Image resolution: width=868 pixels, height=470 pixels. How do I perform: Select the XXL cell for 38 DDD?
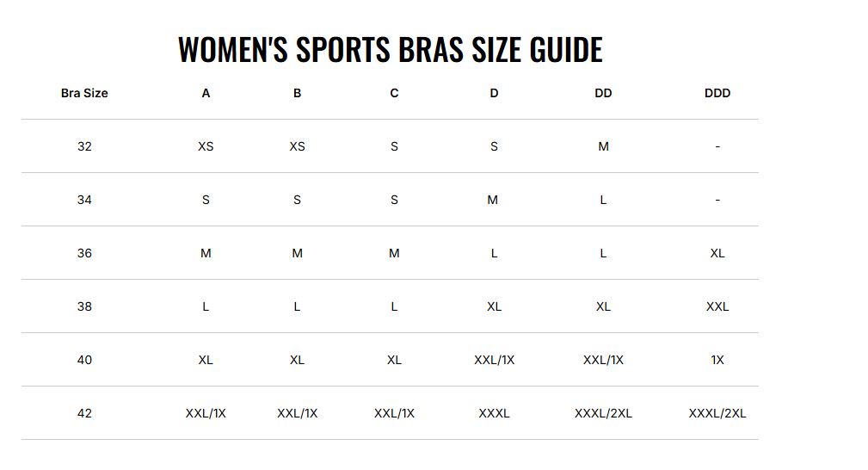717,306
